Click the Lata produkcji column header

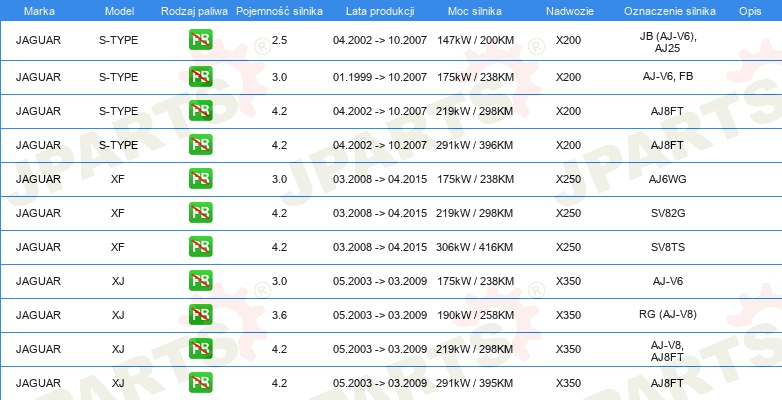[x=380, y=11]
